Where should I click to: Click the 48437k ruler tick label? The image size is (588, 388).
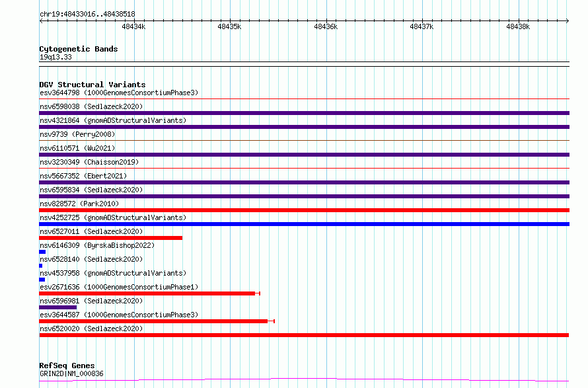point(422,26)
